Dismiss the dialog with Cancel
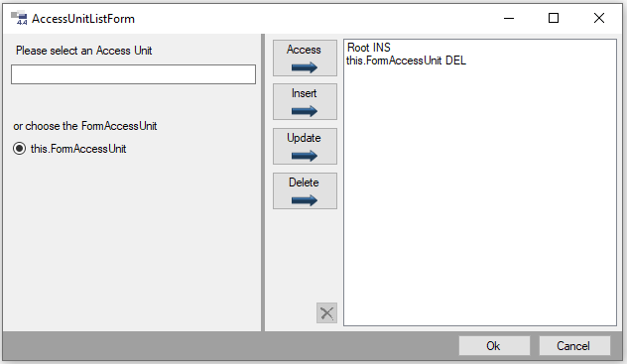Screen dimensions: 627x364 point(573,345)
